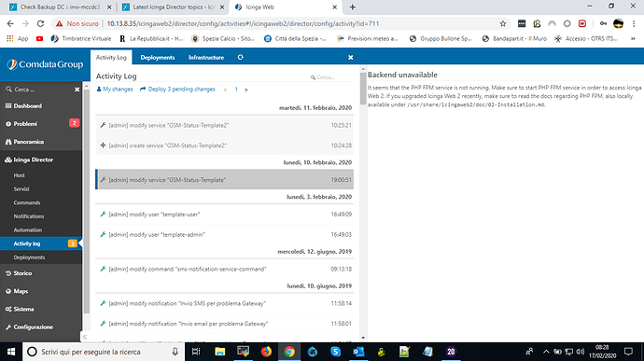
Task: Click the activity log vertical scrollbar thumb
Action: click(x=363, y=89)
